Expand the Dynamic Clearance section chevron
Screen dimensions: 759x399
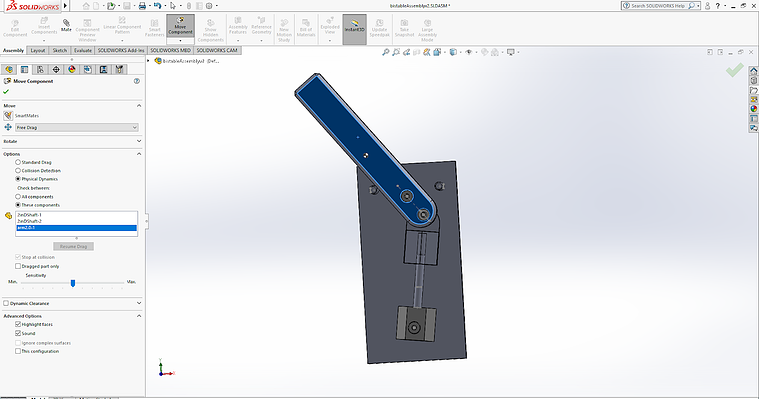(x=139, y=303)
